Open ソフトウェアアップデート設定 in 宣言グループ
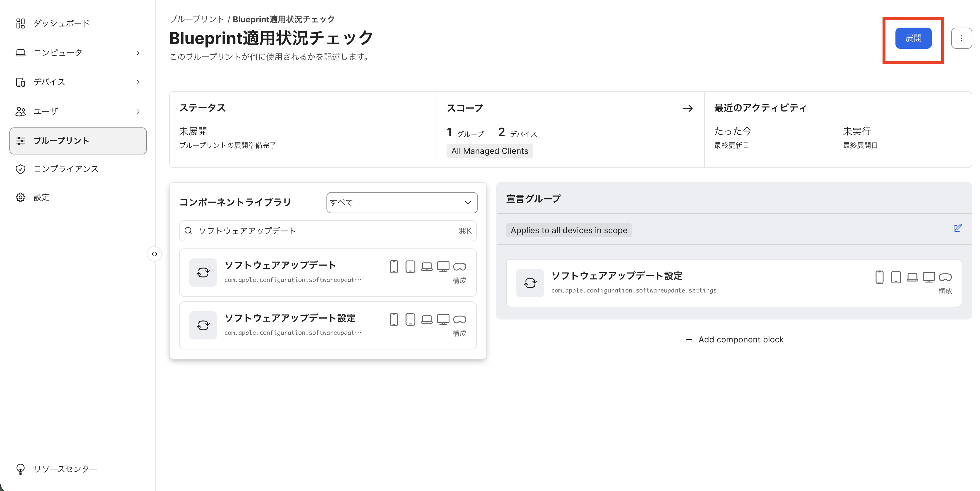This screenshot has height=491, width=980. tap(734, 283)
